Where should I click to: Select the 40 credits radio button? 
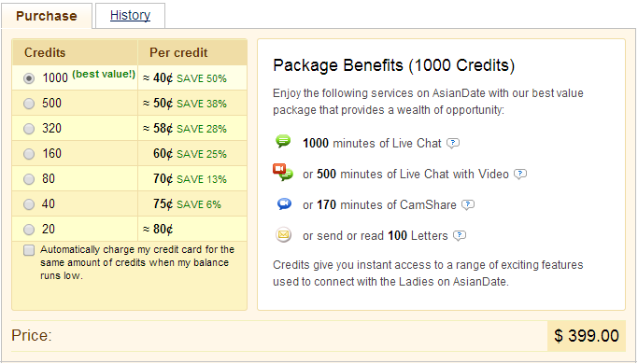click(x=29, y=204)
